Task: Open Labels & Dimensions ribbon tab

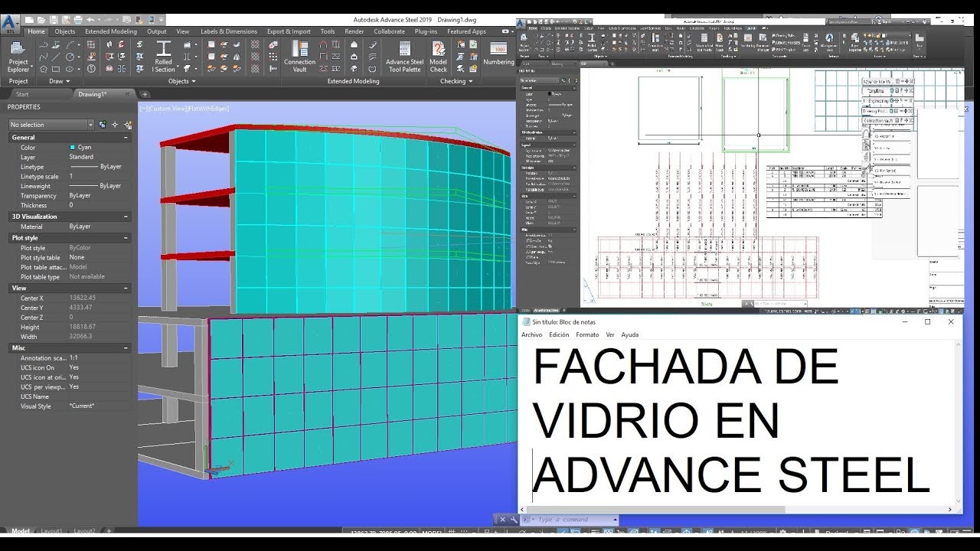Action: tap(229, 31)
